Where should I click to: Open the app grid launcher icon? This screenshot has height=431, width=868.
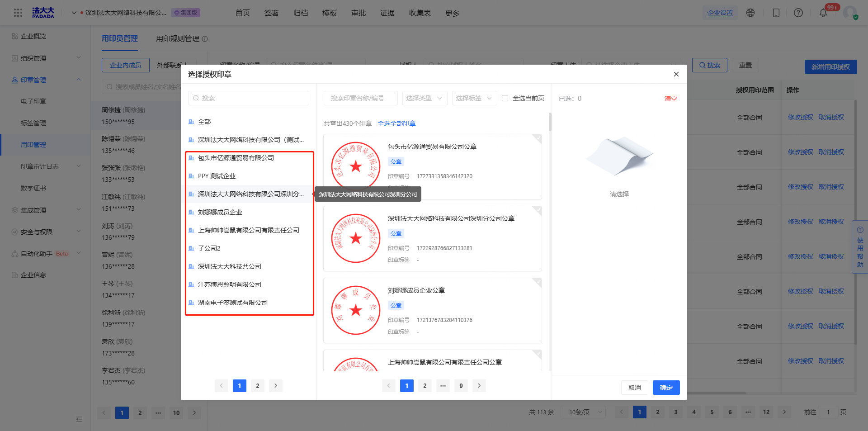pyautogui.click(x=18, y=13)
